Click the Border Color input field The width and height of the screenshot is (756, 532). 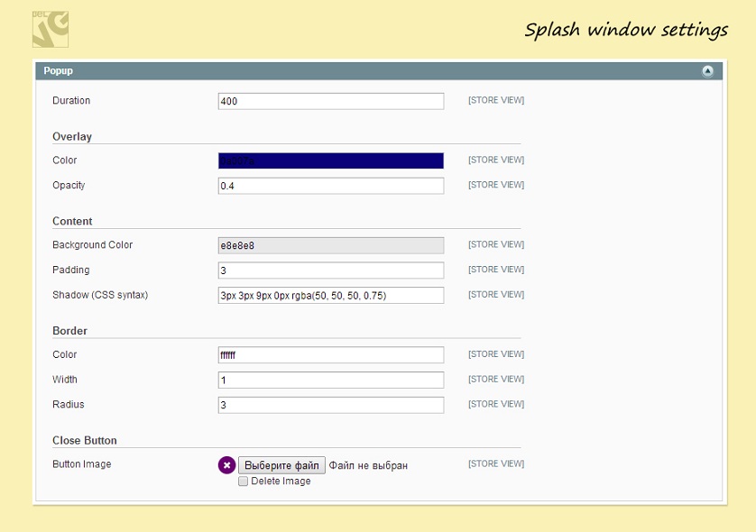[x=331, y=355]
